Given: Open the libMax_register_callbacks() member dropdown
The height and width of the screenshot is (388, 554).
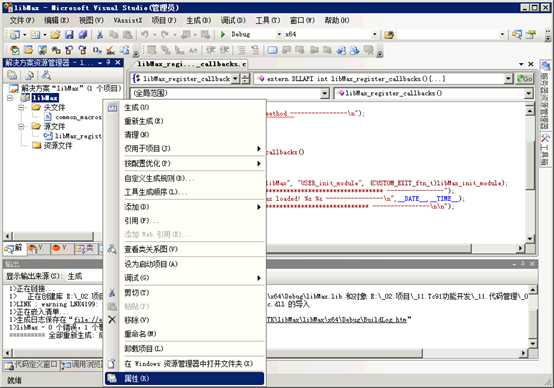Looking at the screenshot, I should coord(528,93).
